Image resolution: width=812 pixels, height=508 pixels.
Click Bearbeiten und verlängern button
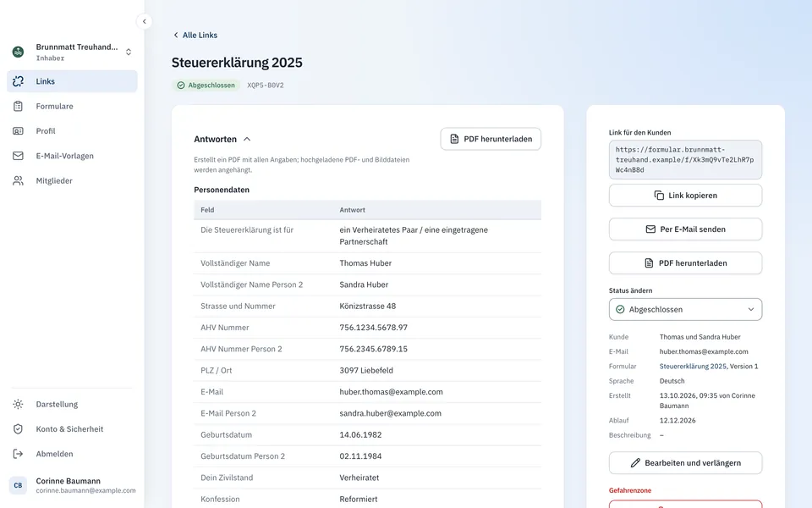tap(685, 463)
